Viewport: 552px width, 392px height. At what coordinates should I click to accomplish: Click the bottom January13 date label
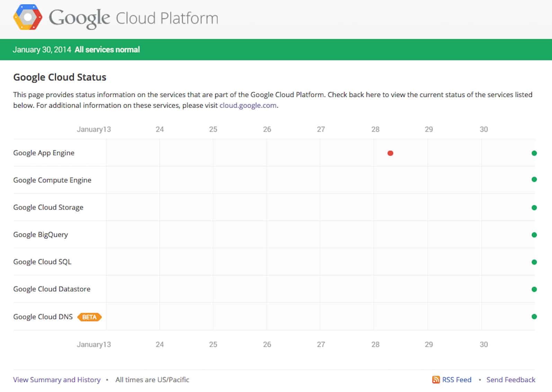click(x=94, y=344)
